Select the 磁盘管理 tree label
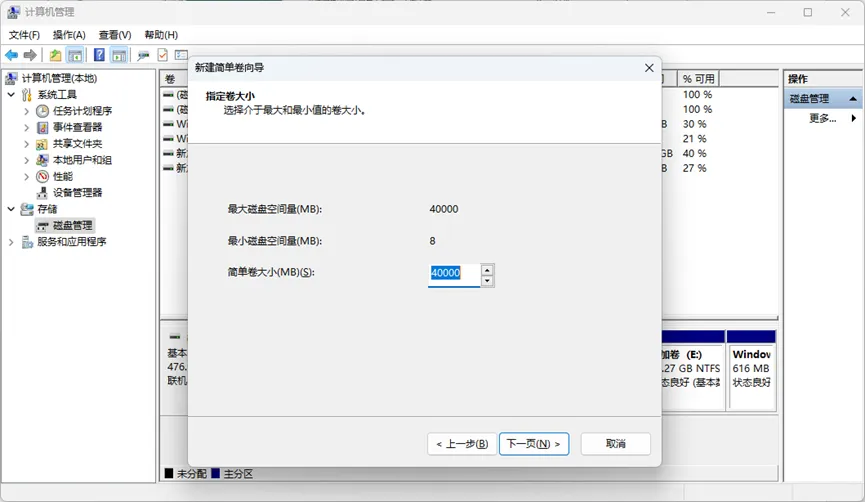The height and width of the screenshot is (502, 865). point(73,226)
